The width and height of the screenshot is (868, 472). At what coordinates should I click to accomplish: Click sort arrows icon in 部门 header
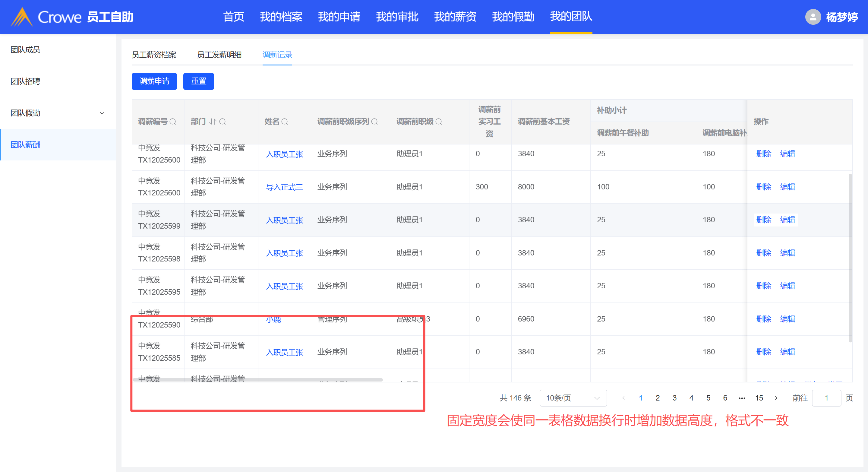(212, 122)
